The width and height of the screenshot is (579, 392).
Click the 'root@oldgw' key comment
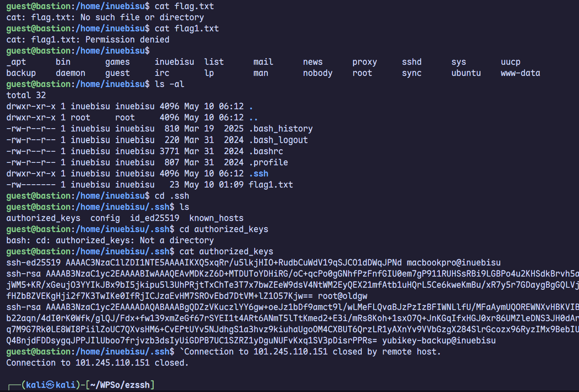pos(342,296)
